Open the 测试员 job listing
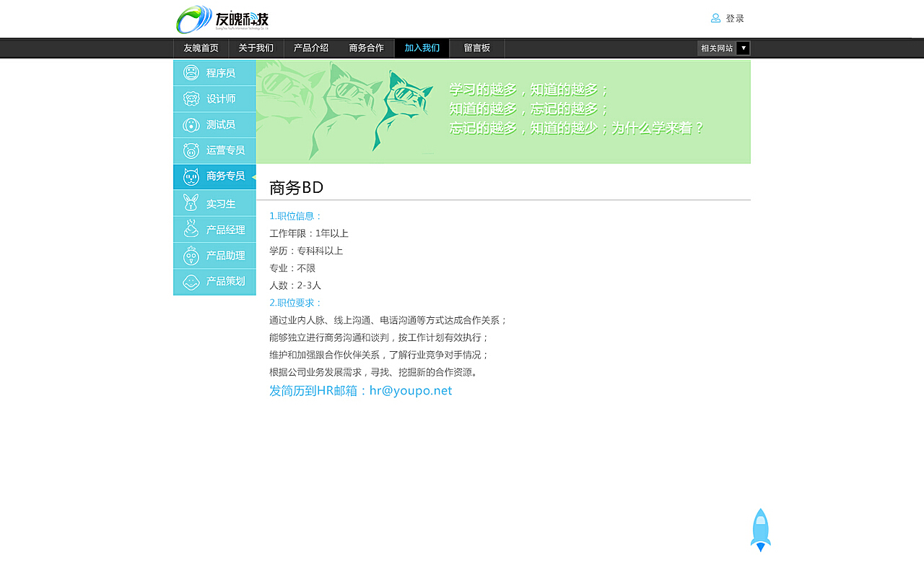This screenshot has width=924, height=578. click(214, 125)
